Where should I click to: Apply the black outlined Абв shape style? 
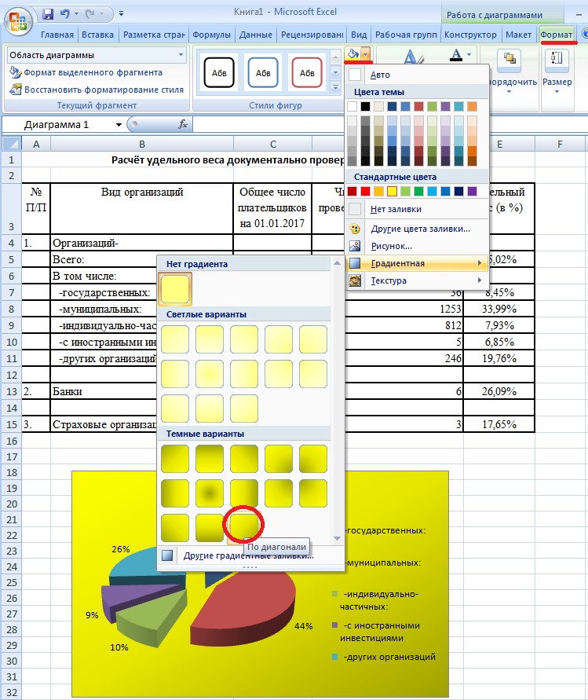(219, 72)
